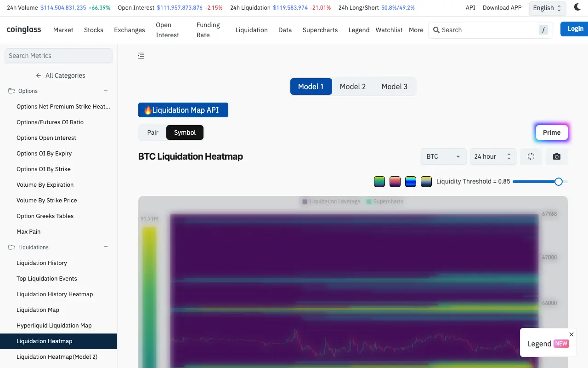588x368 pixels.
Task: Focus the top Search box
Action: 491,30
